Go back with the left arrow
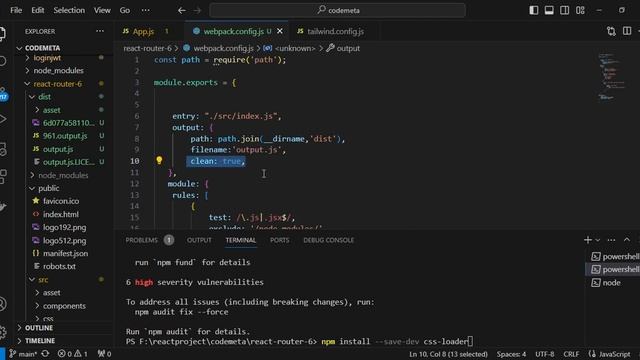 (x=182, y=11)
